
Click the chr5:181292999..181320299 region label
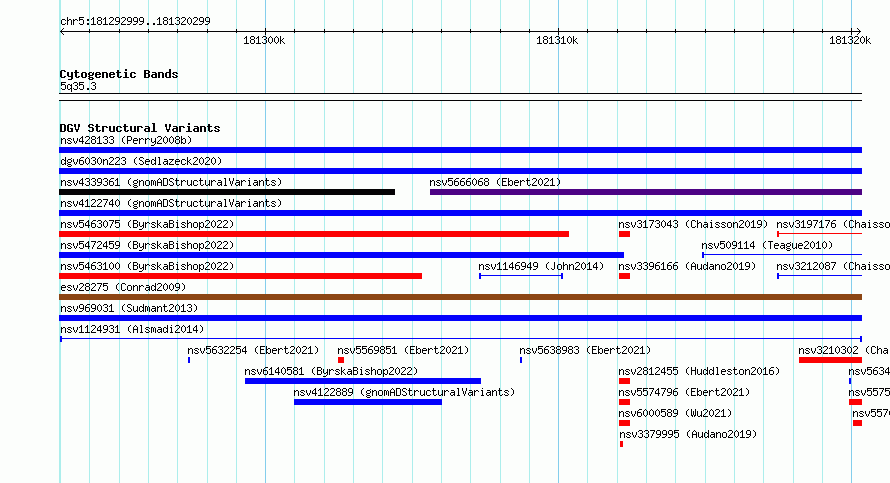135,21
